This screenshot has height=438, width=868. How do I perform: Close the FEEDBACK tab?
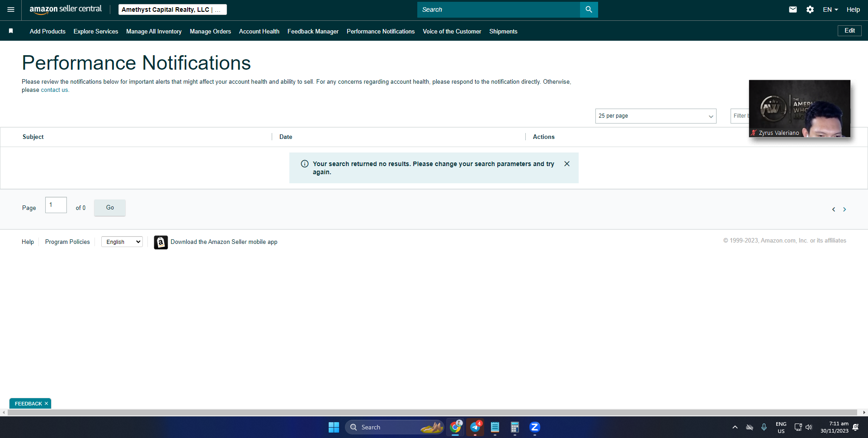pyautogui.click(x=46, y=404)
